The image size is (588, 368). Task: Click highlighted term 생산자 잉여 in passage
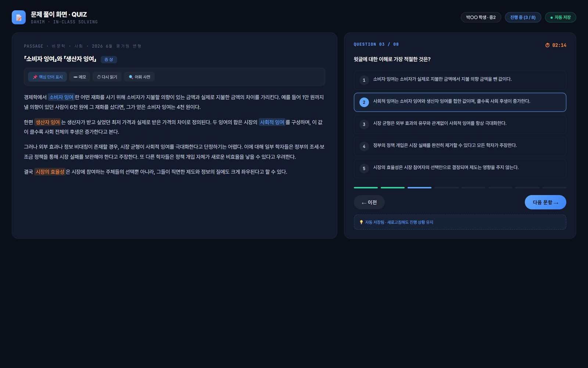point(47,122)
